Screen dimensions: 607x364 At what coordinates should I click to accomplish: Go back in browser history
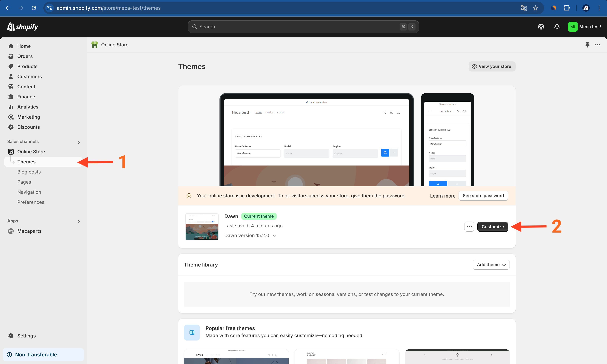pyautogui.click(x=8, y=8)
